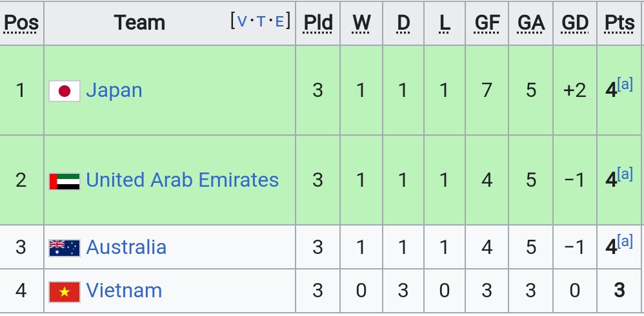Click the Pts column header abbreviation
This screenshot has width=644, height=316.
pos(619,23)
